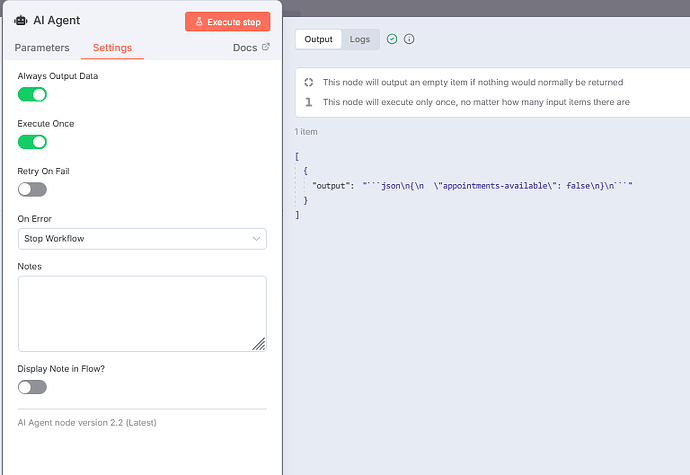Click the '1 item' count text

[x=306, y=132]
